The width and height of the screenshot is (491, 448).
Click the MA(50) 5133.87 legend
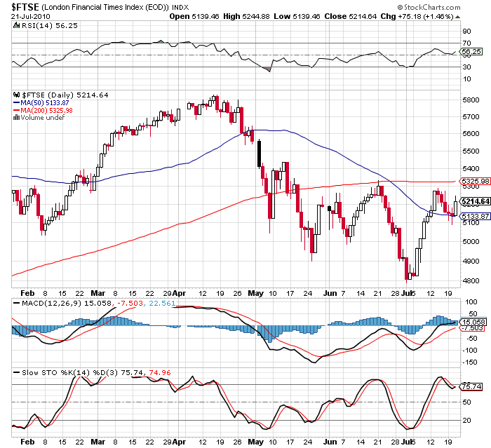pos(41,102)
